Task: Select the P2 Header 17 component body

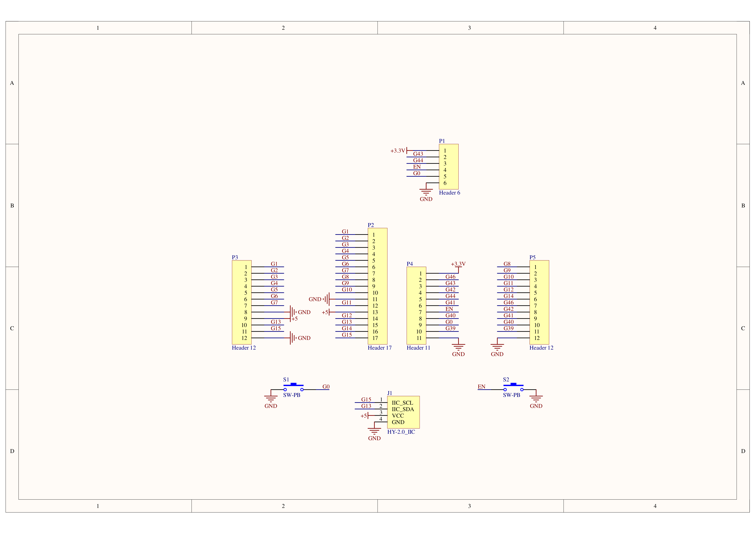Action: (x=378, y=286)
